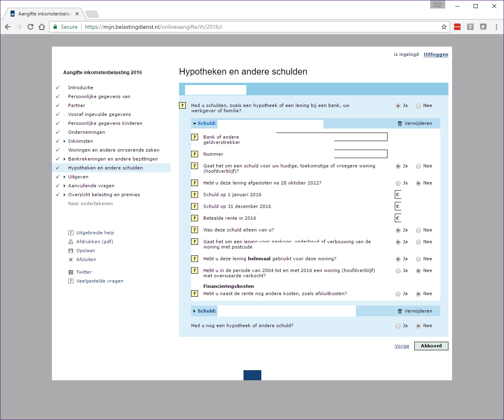504x420 pixels.
Task: Open help for 'Bank of andere geldverstrekker'
Action: click(194, 137)
